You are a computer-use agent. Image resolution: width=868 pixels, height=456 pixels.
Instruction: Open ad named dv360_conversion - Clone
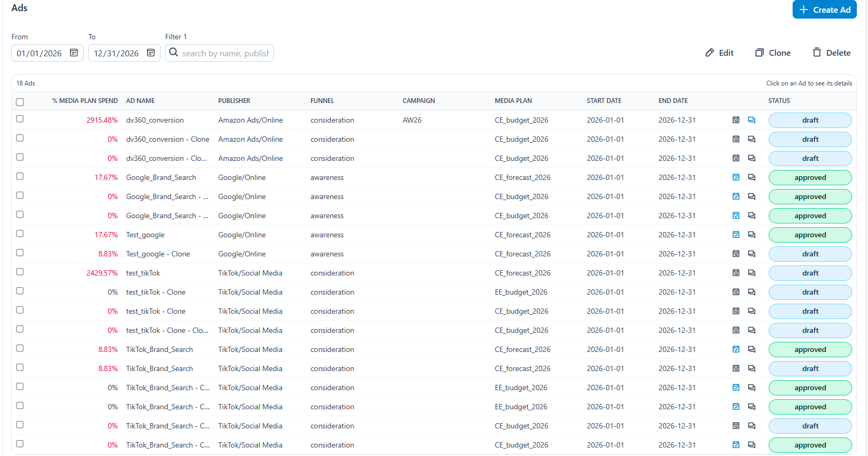click(x=167, y=139)
